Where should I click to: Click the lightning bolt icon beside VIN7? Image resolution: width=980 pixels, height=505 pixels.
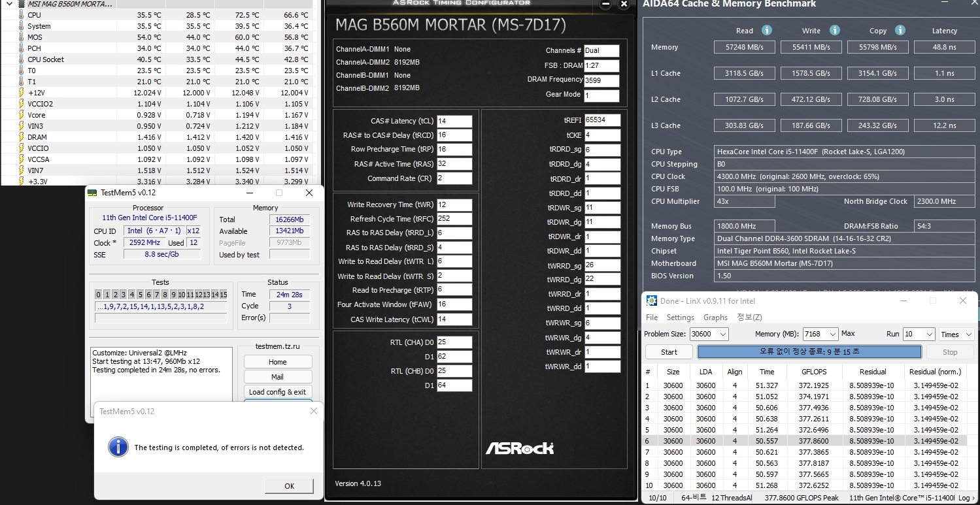pyautogui.click(x=21, y=171)
